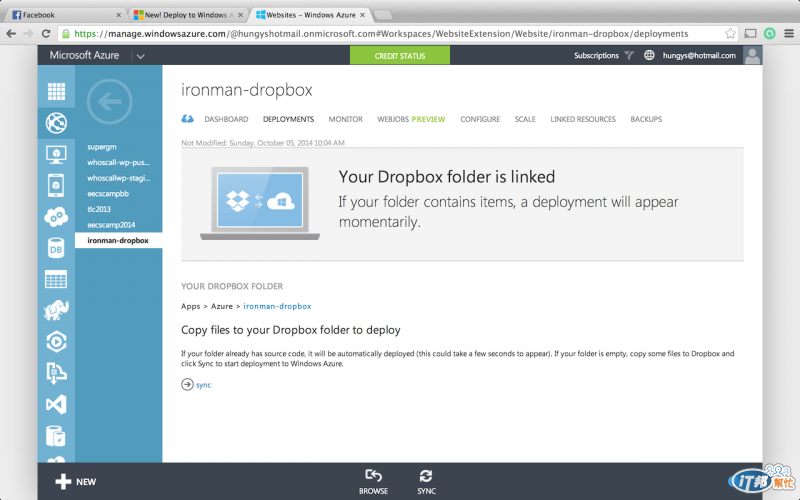Switch to the Dashboard tab
Image resolution: width=800 pixels, height=500 pixels.
click(x=226, y=119)
